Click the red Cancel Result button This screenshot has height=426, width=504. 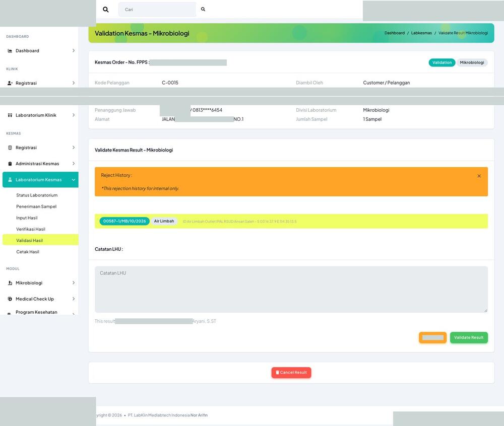tap(291, 373)
